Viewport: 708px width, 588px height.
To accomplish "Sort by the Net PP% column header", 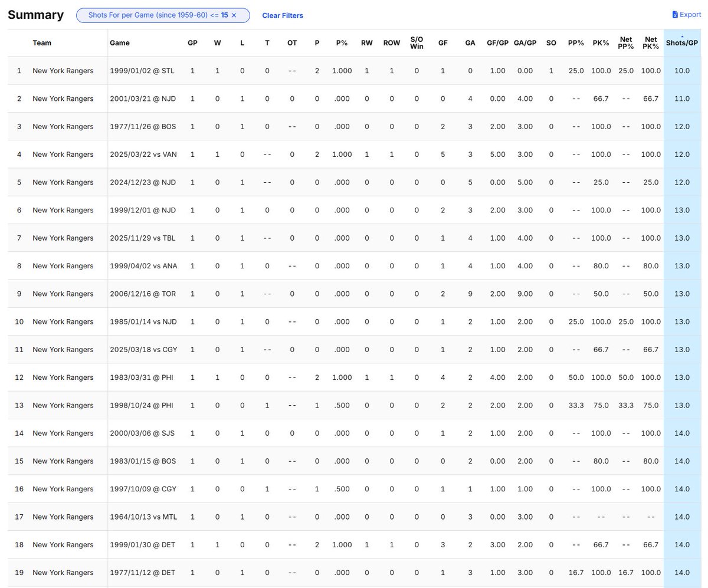I will 626,43.
